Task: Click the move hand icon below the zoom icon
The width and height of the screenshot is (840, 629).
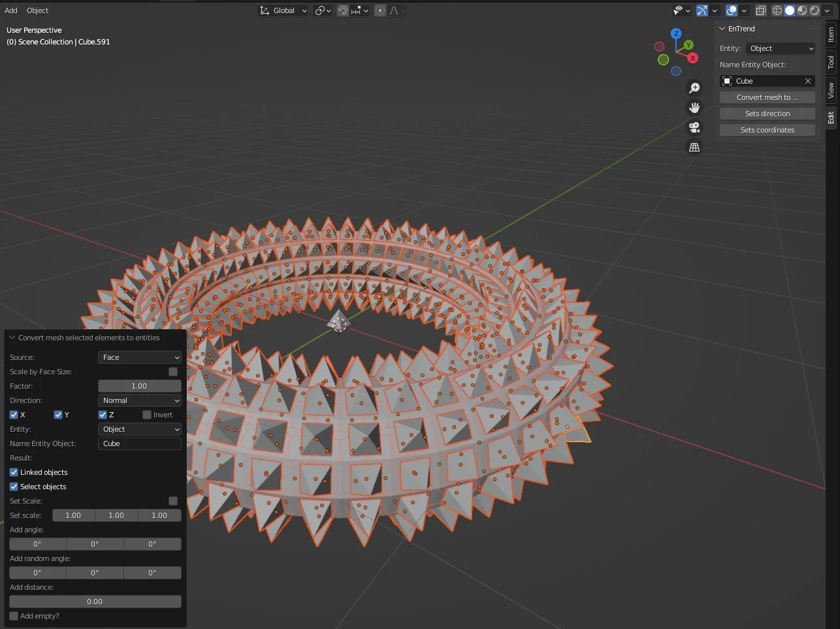Action: [694, 107]
